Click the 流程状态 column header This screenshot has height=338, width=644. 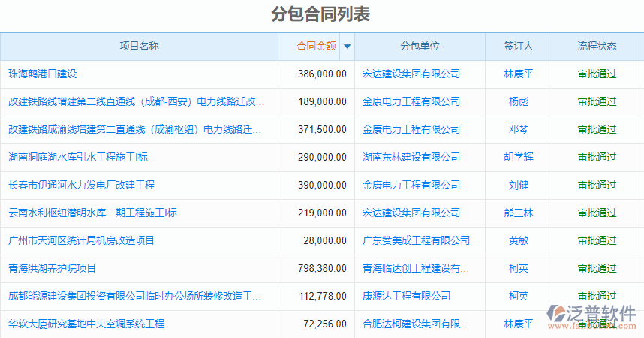click(x=597, y=46)
